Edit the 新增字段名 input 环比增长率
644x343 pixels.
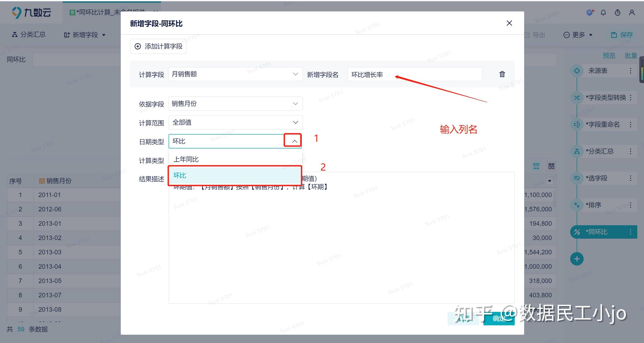[415, 74]
